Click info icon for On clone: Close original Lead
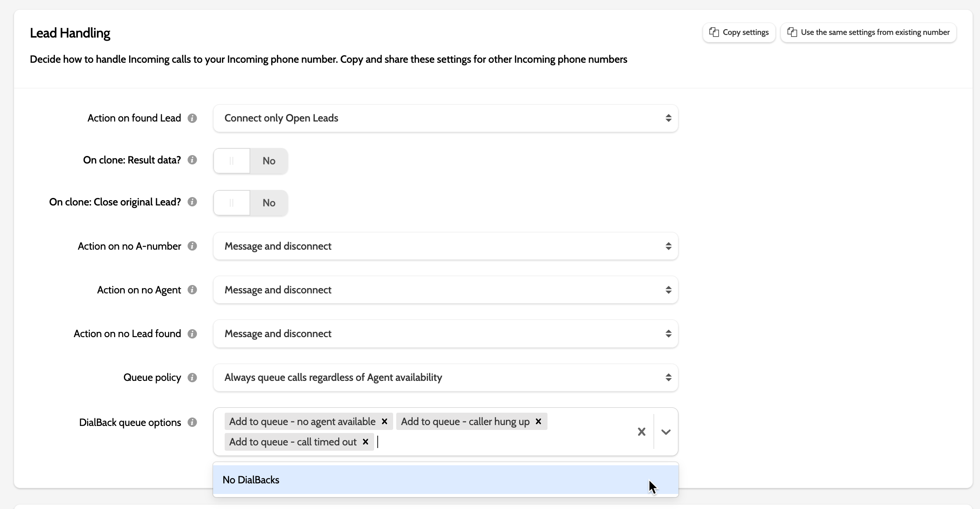 point(192,202)
